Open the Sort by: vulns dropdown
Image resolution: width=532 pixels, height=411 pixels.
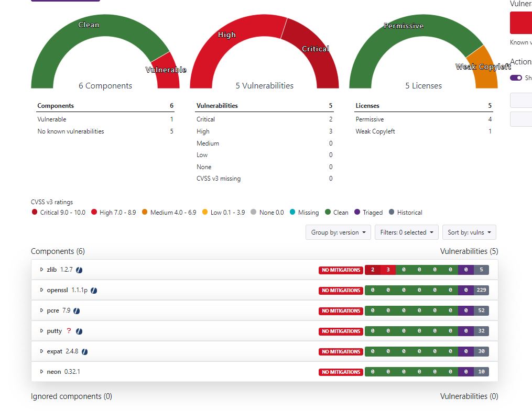point(469,232)
